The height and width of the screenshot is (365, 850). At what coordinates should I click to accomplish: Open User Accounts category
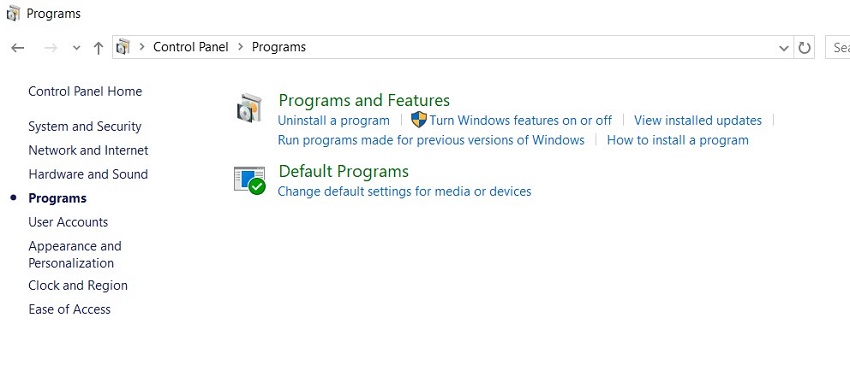[68, 222]
